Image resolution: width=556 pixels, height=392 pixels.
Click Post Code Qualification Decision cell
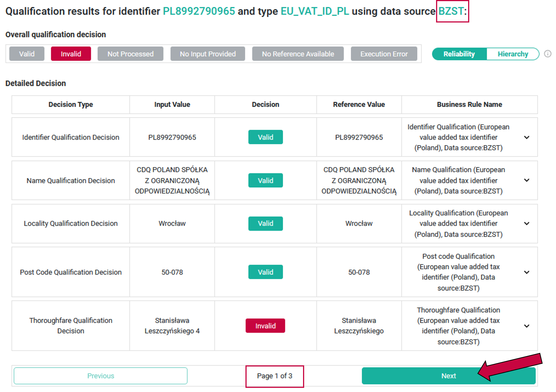pos(71,272)
